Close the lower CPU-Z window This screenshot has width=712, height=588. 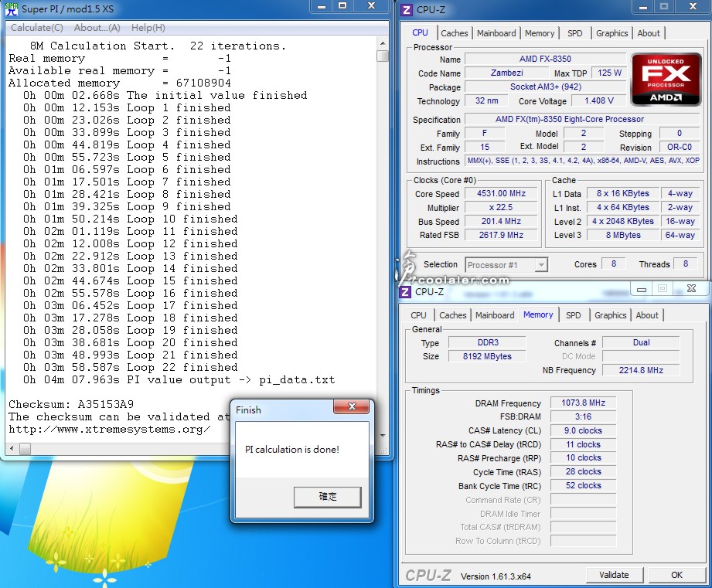point(691,288)
